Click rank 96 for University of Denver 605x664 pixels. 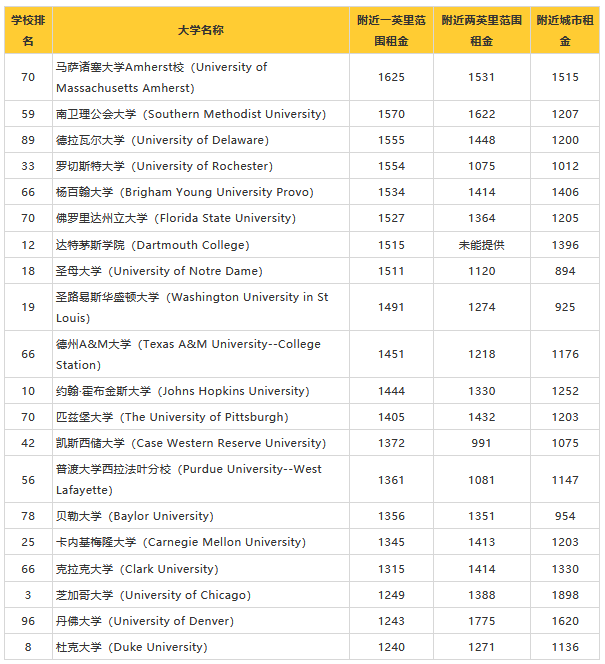28,621
